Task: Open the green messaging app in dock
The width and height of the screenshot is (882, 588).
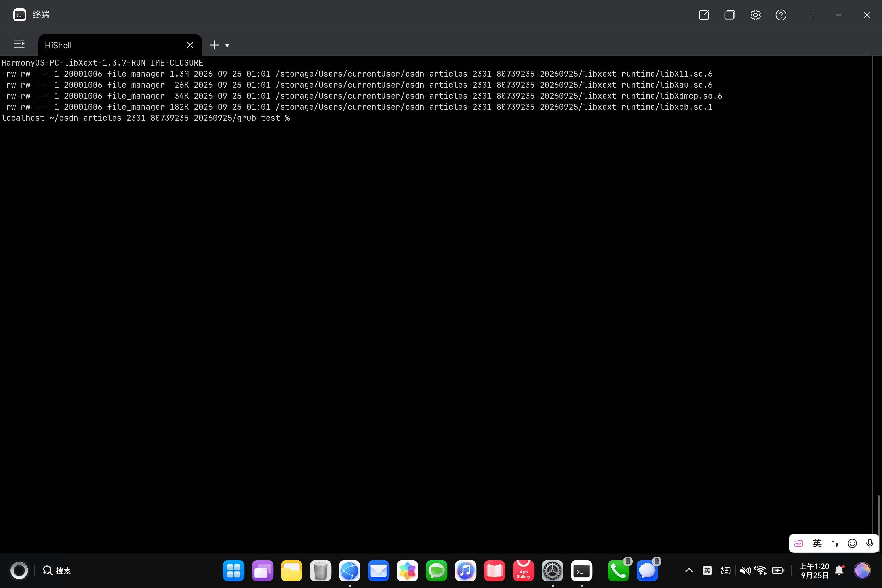Action: click(x=436, y=570)
